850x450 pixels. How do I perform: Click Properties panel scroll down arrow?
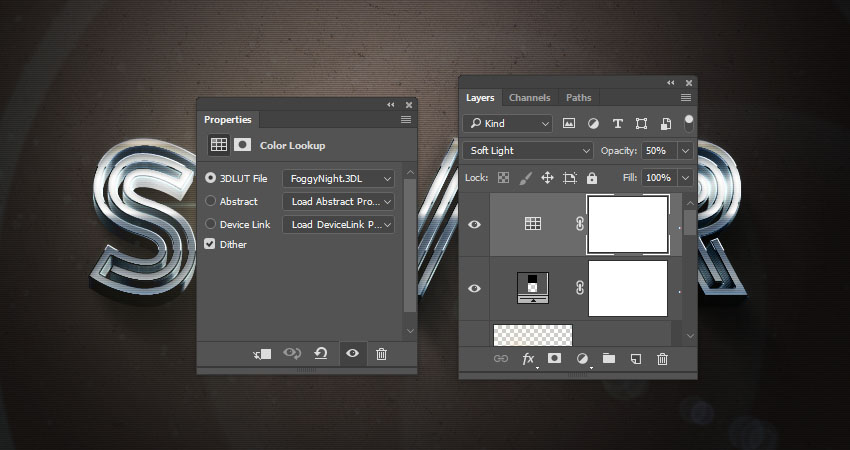(410, 331)
